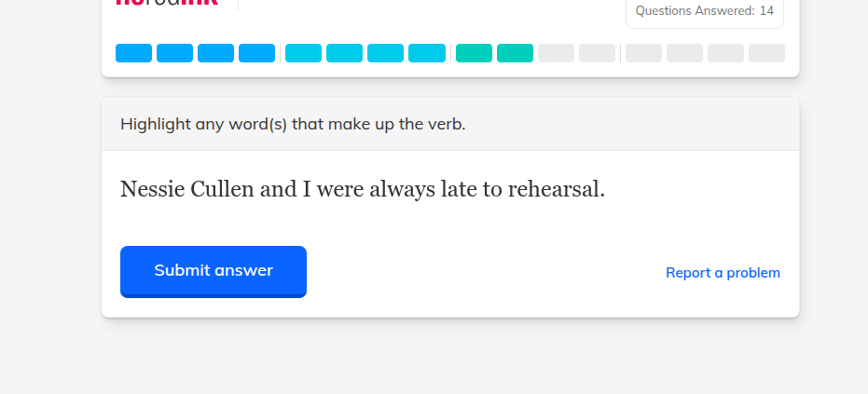
Task: Click the NoRedInk logo
Action: (168, 3)
